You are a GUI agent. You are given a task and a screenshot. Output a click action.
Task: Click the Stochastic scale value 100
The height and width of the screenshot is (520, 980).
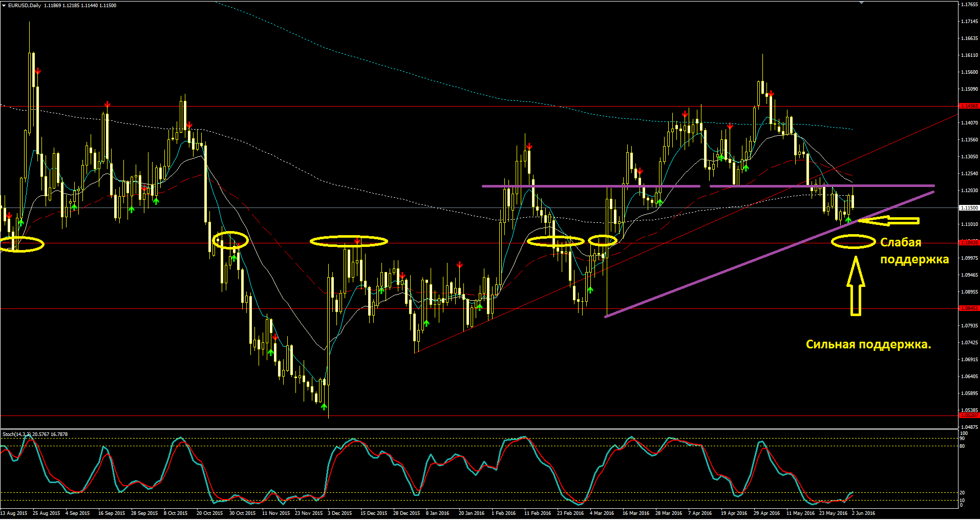click(x=964, y=433)
